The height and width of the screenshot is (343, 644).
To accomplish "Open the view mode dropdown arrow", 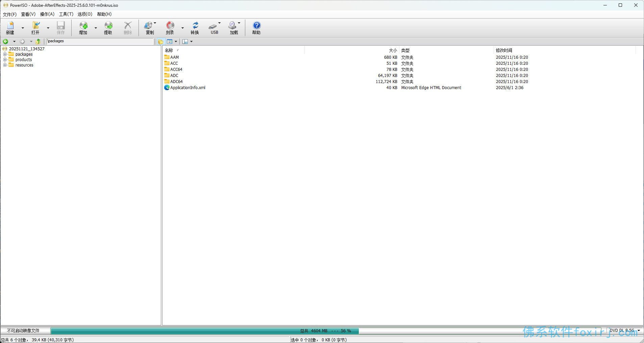I will (x=176, y=42).
